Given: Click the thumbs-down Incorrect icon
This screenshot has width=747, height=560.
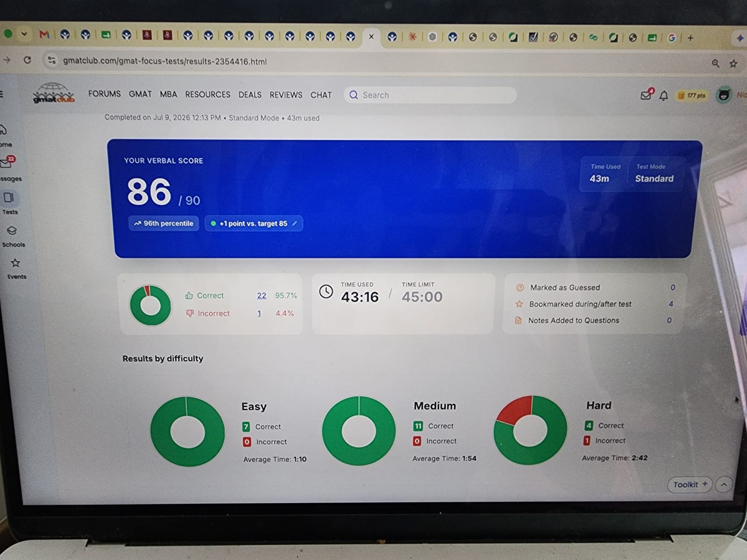Looking at the screenshot, I should 190,313.
